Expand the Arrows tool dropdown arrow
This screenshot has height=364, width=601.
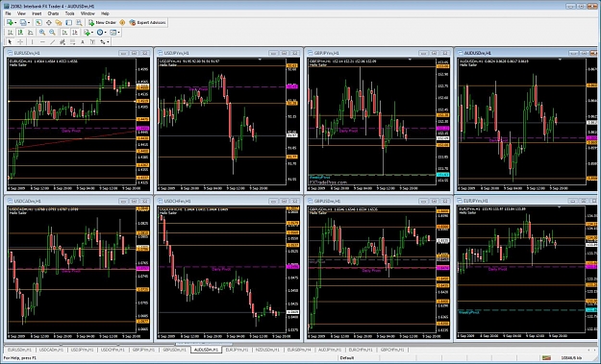[108, 42]
